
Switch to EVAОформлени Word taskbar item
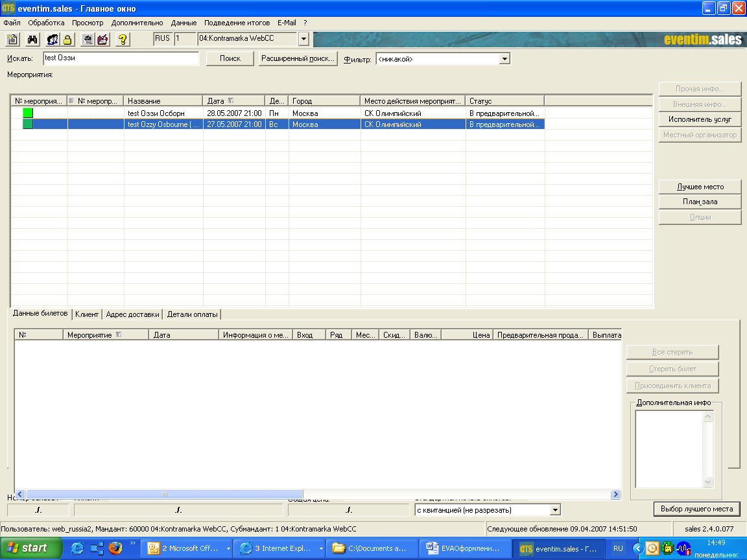(466, 548)
